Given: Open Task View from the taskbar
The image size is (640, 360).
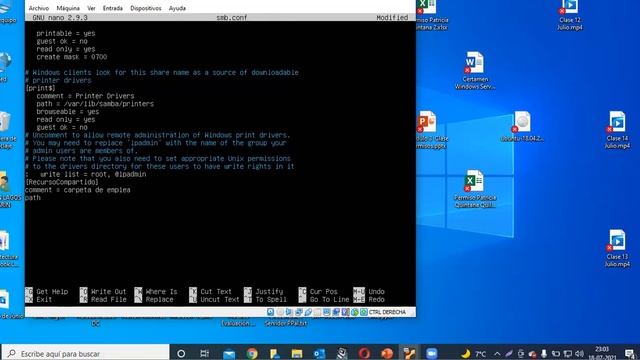Looking at the screenshot, I should (x=204, y=353).
